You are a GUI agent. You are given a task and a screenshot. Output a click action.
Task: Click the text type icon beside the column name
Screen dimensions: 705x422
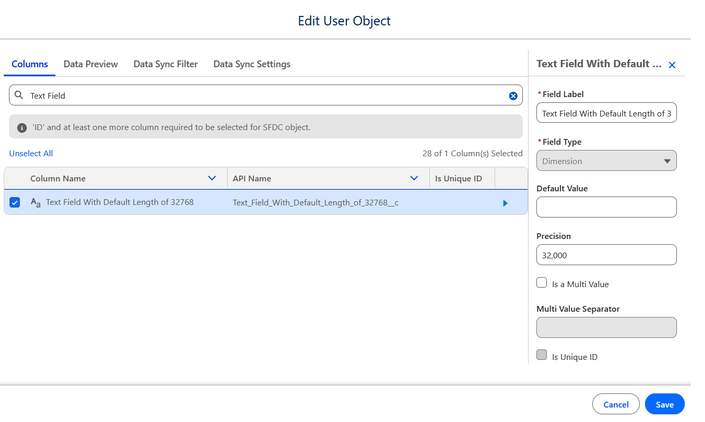[x=36, y=203]
